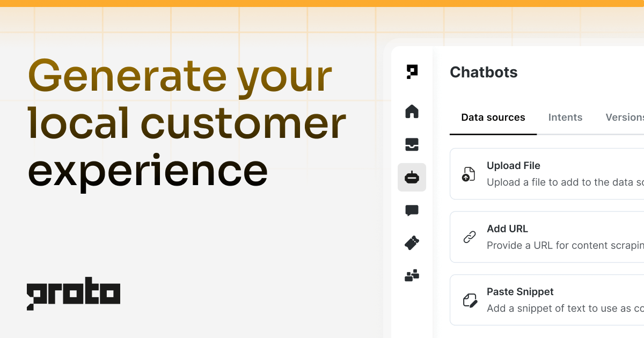
Task: Click the Chatbots heading
Action: click(484, 72)
